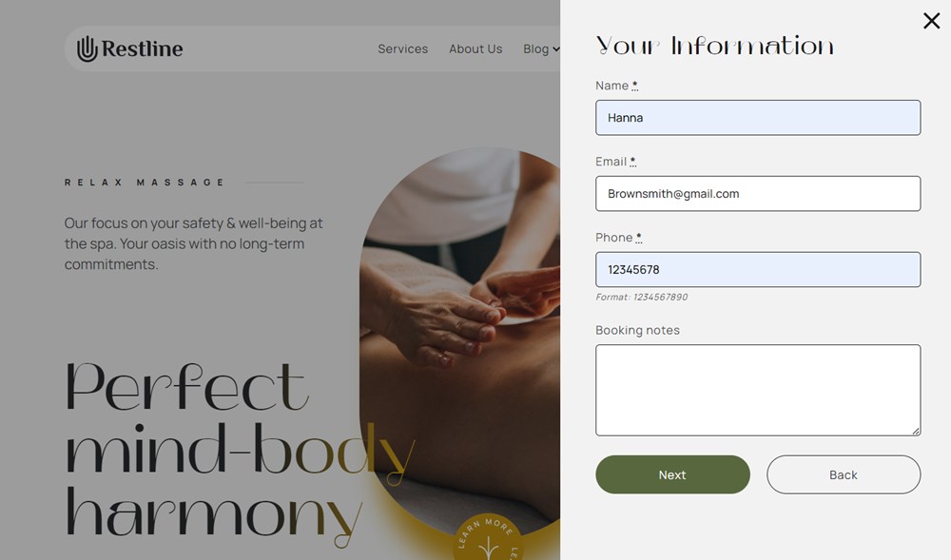Return to the previous step with Back
The height and width of the screenshot is (560, 951).
[x=844, y=474]
